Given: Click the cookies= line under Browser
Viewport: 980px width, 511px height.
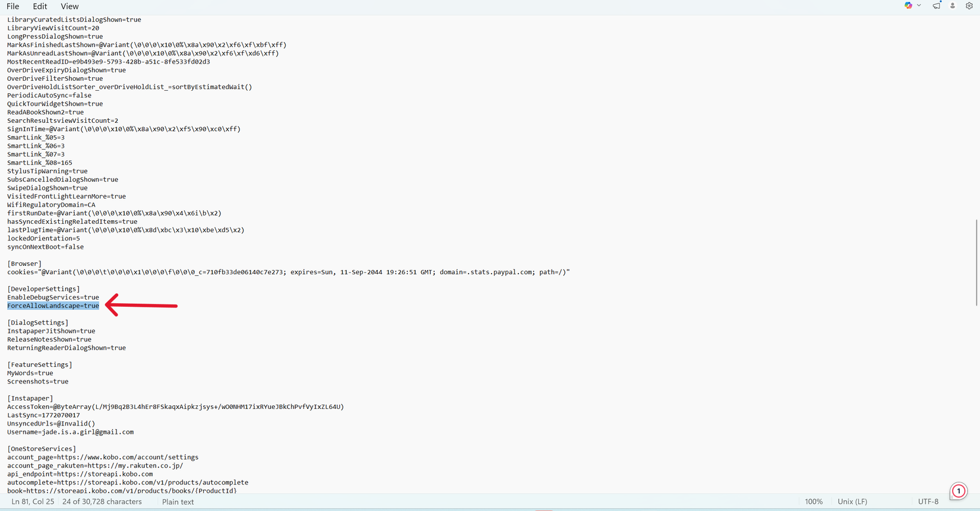Looking at the screenshot, I should pyautogui.click(x=288, y=272).
